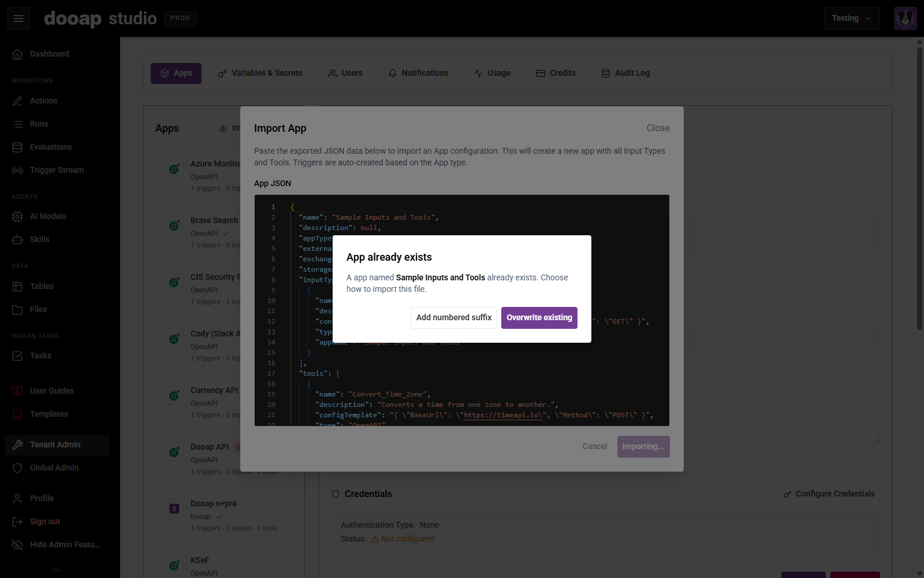The image size is (924, 578).
Task: Click the Dooap n+pre app icon
Action: (x=174, y=509)
